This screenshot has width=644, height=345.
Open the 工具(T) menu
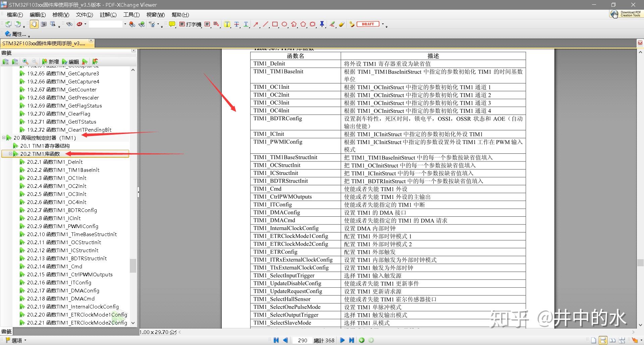pyautogui.click(x=131, y=15)
